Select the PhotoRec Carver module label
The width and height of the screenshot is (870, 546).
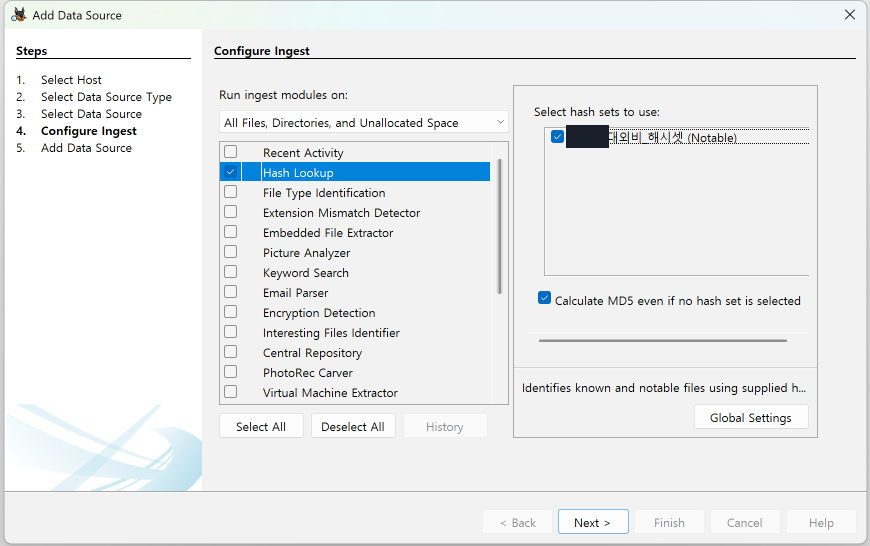(x=307, y=372)
